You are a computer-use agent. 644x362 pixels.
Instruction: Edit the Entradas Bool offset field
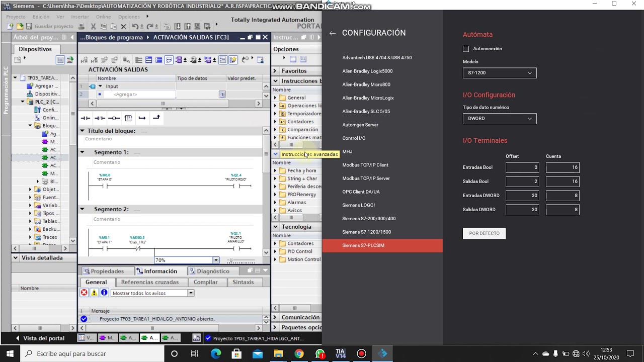522,167
